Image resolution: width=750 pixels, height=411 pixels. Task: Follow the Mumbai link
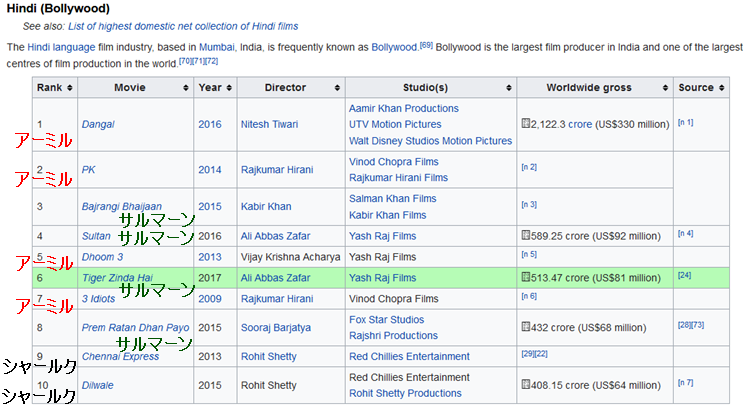[217, 47]
